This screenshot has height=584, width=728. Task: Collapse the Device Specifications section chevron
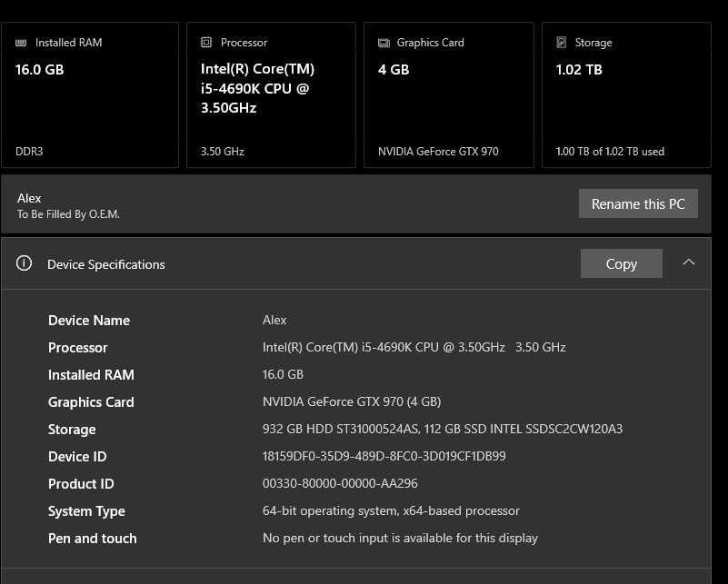coord(689,262)
